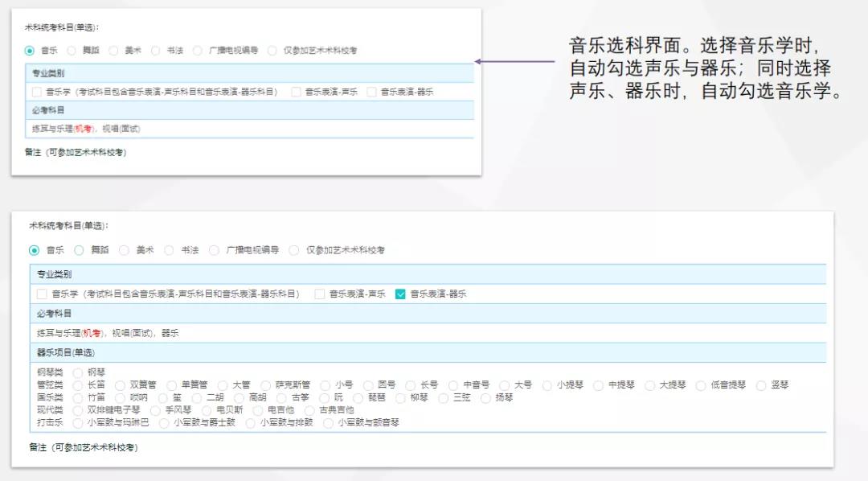868x481 pixels.
Task: Choose 双簧管 instrument radio button
Action: tap(120, 385)
